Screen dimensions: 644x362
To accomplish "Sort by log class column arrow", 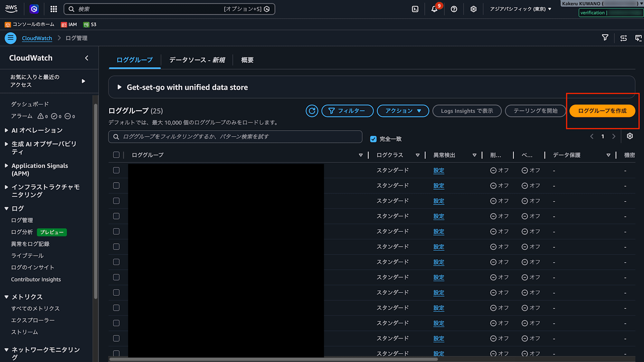I will (x=418, y=155).
